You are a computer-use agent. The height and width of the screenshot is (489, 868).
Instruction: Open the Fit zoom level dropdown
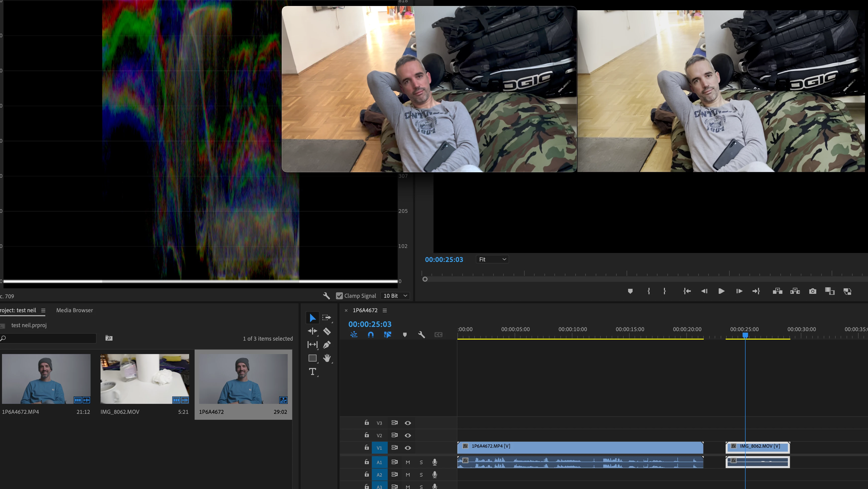492,259
